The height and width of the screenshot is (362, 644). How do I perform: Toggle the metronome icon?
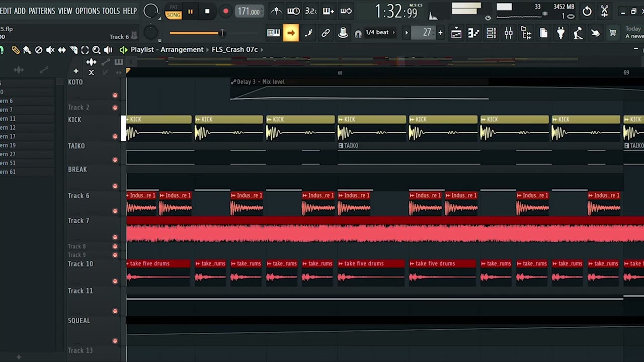[276, 11]
